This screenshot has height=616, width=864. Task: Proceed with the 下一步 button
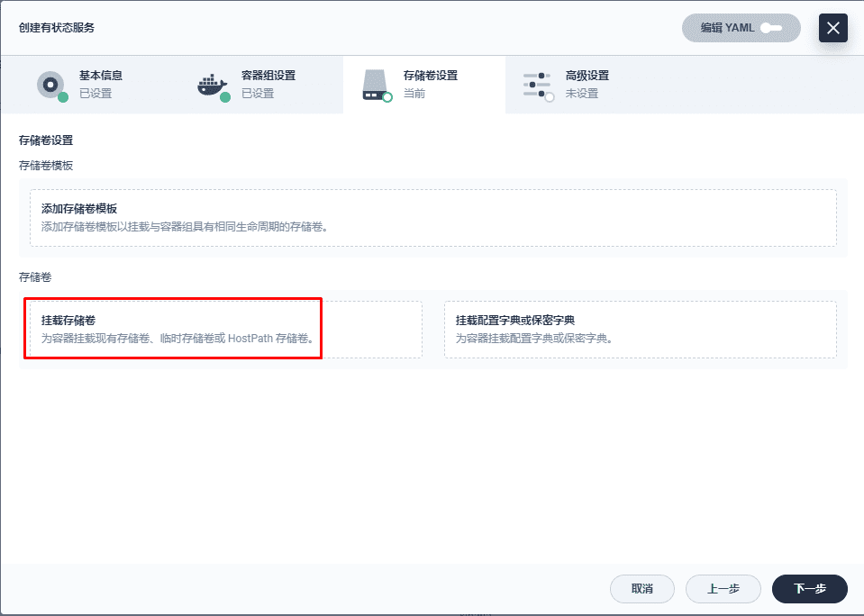[809, 589]
